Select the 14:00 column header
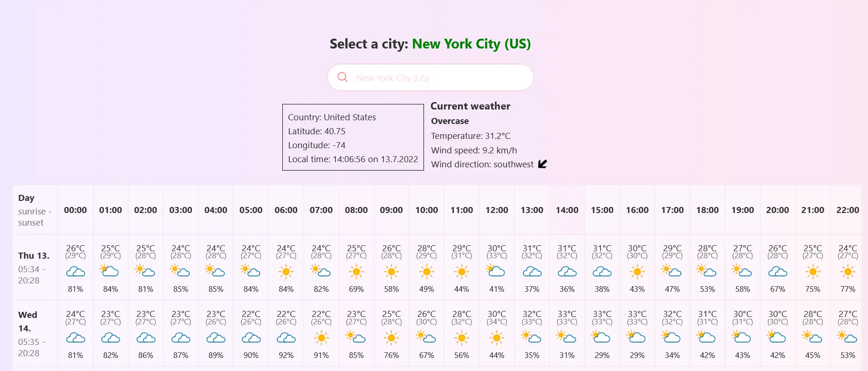The width and height of the screenshot is (868, 371). tap(567, 210)
